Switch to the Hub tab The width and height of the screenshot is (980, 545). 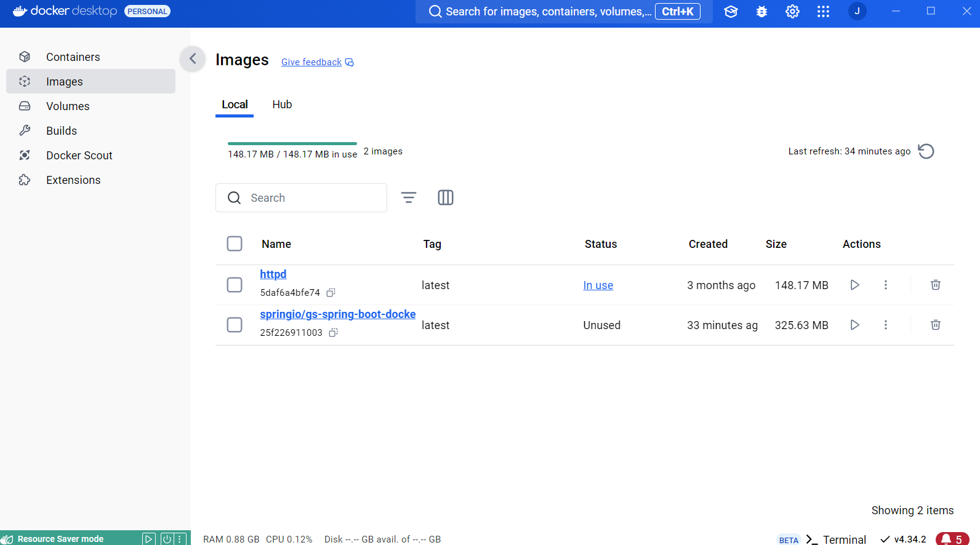pyautogui.click(x=282, y=105)
